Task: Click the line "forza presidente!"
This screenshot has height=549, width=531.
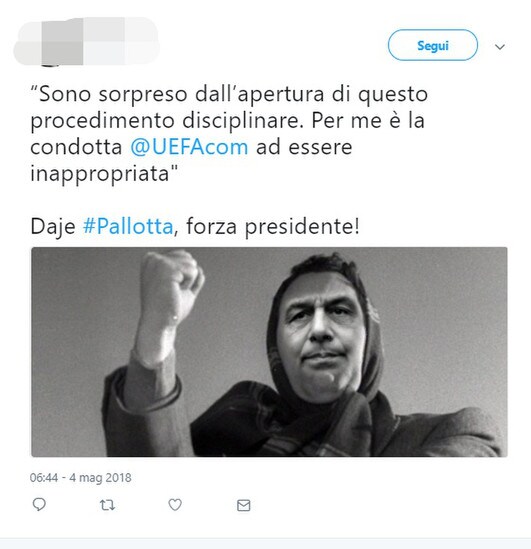Action: pyautogui.click(x=273, y=226)
